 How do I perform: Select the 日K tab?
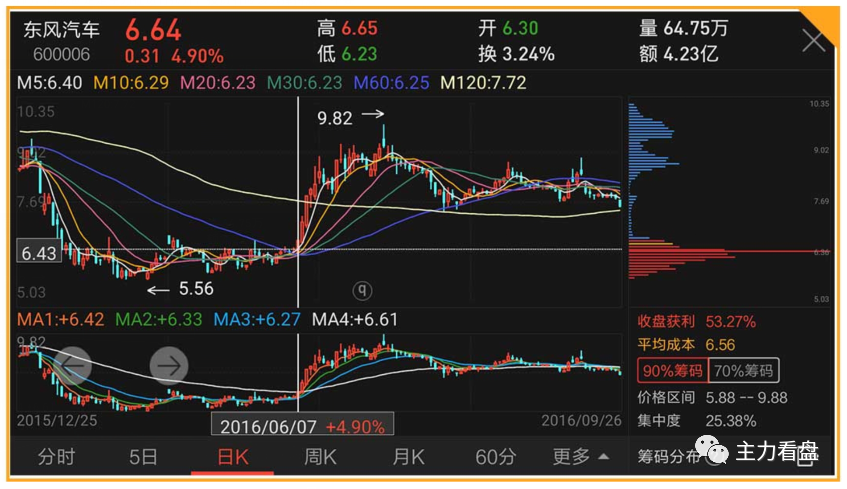click(x=233, y=457)
